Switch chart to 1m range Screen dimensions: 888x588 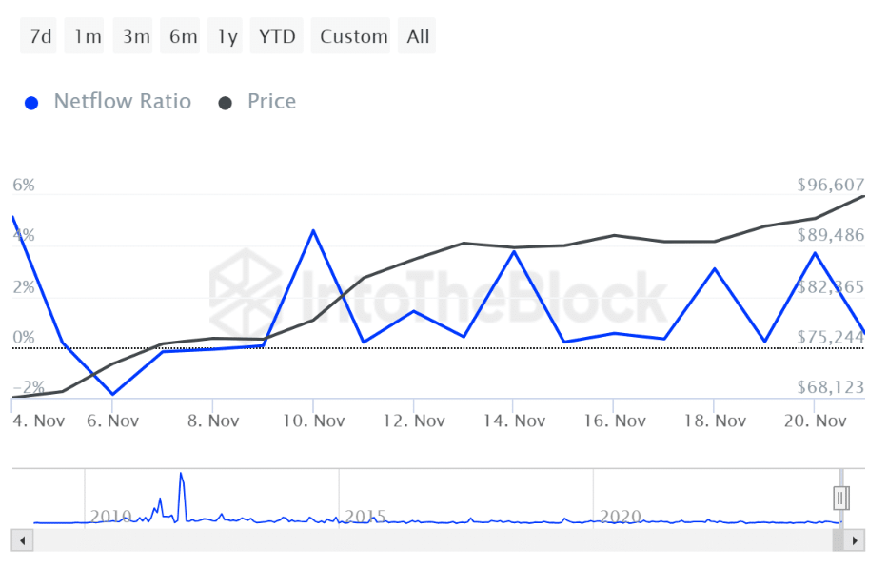(89, 37)
